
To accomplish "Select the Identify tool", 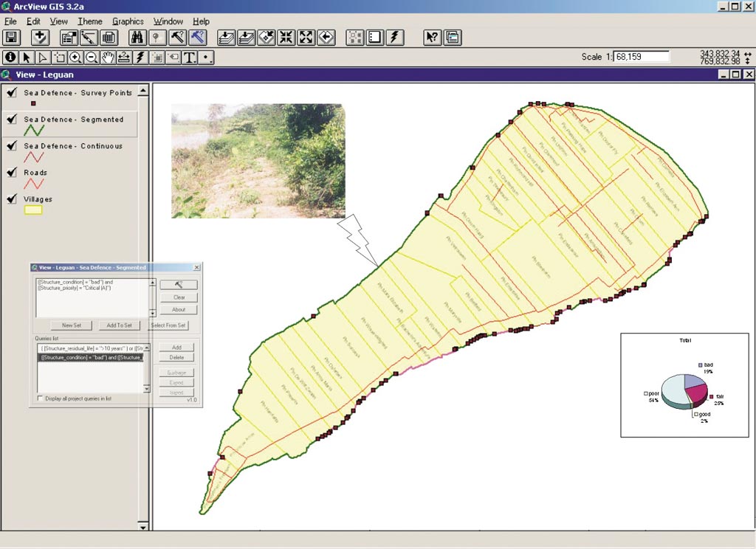I will 10,58.
